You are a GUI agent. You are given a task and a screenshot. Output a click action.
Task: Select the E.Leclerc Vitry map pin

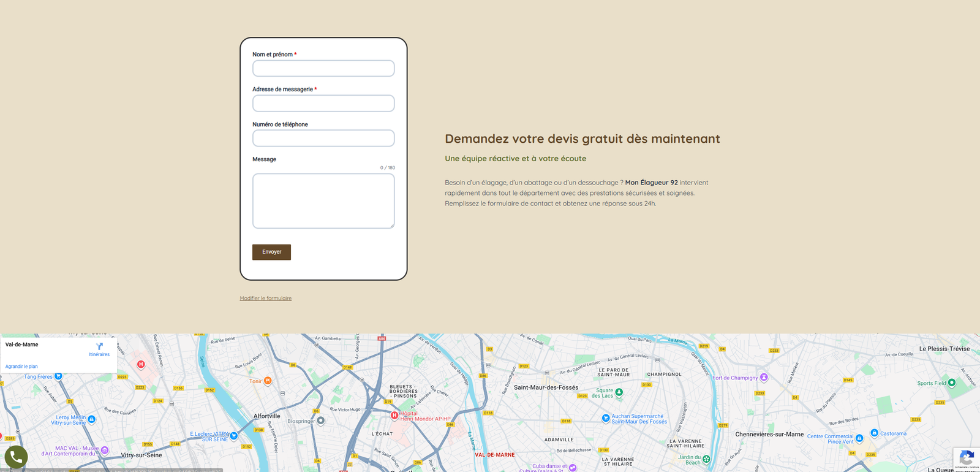click(233, 435)
